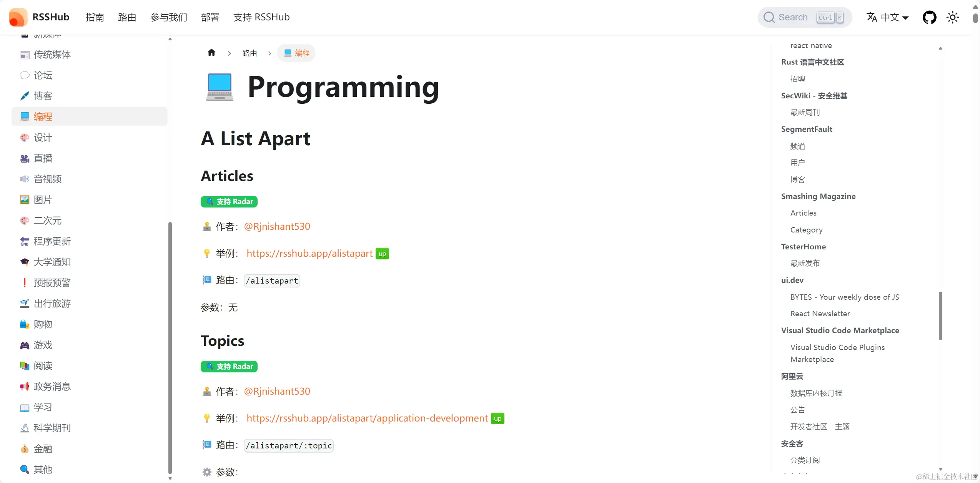Click the first 支持 Radar badge
Screen dimensions: 980x483
coord(229,202)
